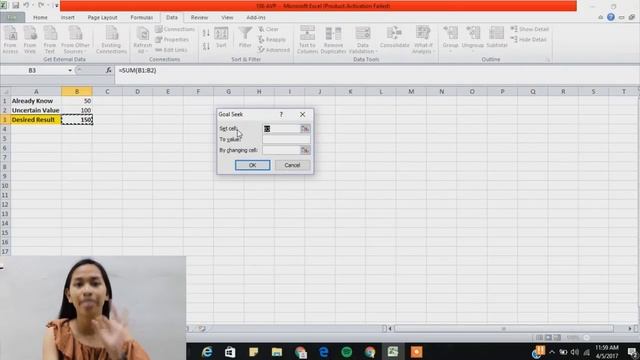
Task: Click Undo in Quick Access toolbar
Action: coord(26,5)
